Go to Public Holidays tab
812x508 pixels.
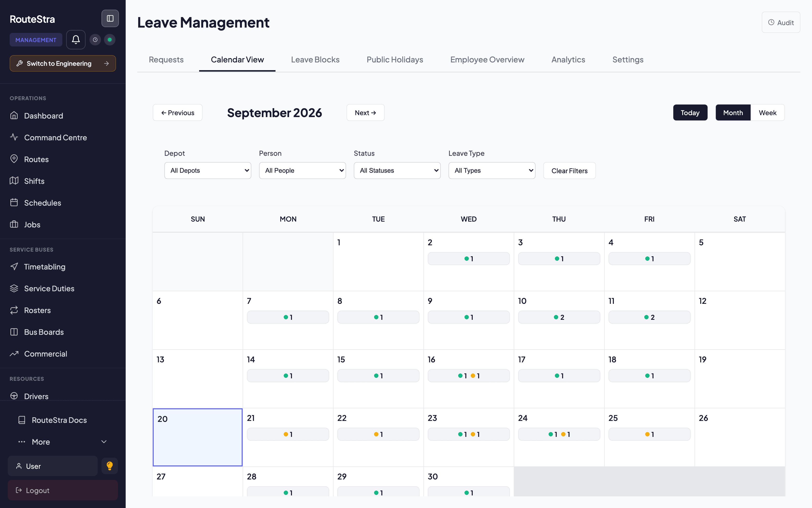pyautogui.click(x=395, y=60)
